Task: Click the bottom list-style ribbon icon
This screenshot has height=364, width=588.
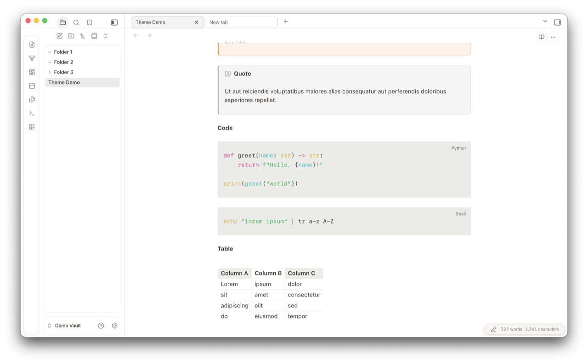Action: tap(32, 127)
